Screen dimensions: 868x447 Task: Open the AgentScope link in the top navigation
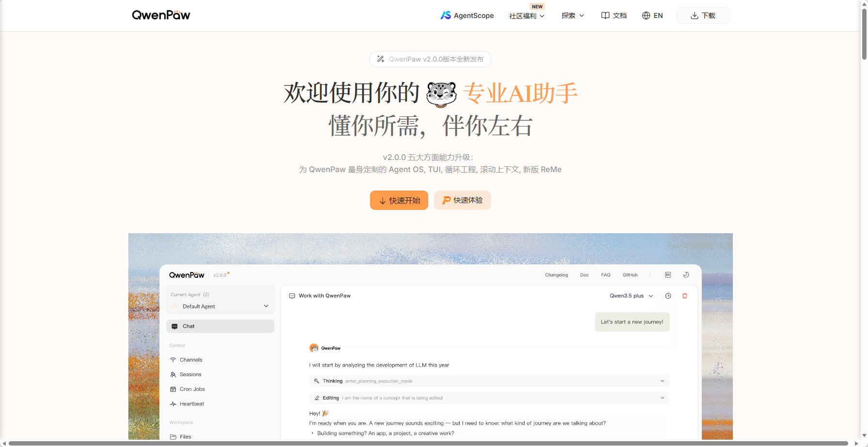click(x=467, y=16)
